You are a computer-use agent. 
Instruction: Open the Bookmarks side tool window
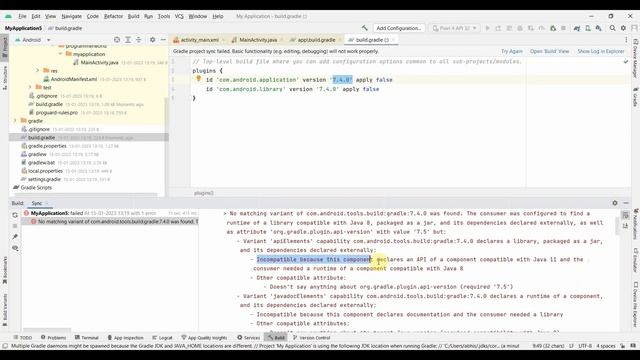pos(4,270)
